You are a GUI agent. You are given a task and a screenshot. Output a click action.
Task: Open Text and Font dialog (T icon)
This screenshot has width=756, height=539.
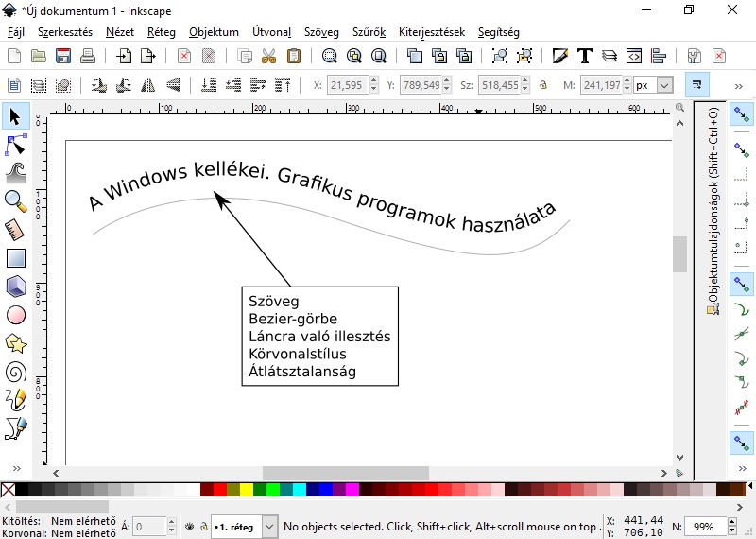point(585,56)
